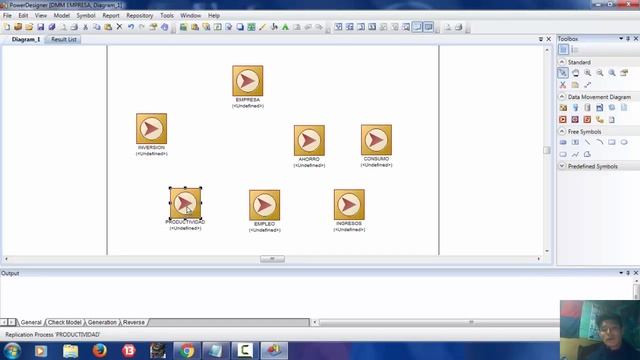Open the Model menu
The image size is (640, 360).
62,16
